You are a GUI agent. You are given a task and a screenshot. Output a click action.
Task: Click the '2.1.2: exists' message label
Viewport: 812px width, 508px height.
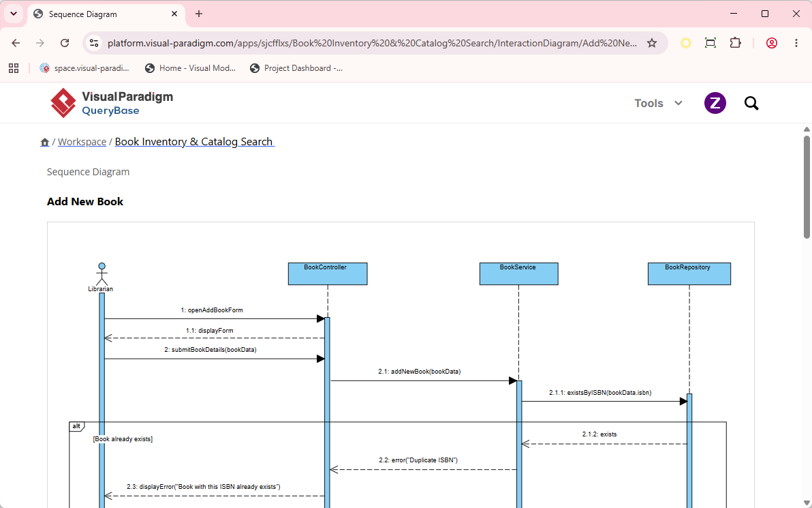599,434
